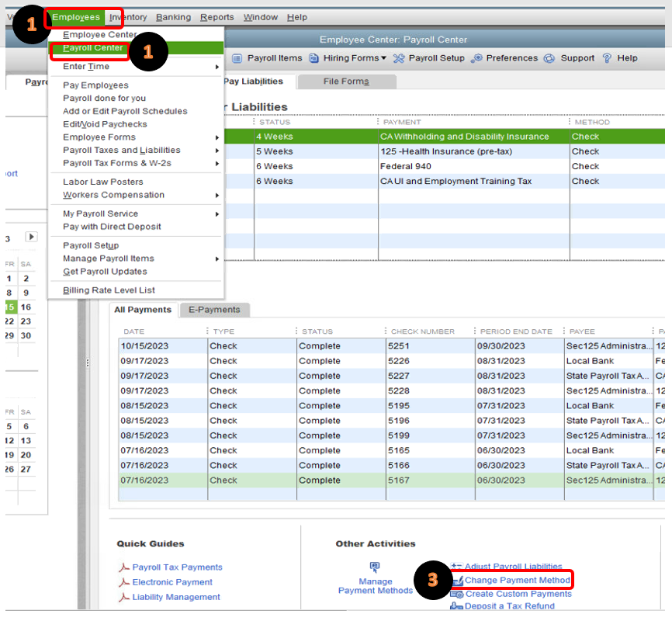Viewport: 672px width, 621px height.
Task: Sort payments by DATE column header
Action: [134, 331]
